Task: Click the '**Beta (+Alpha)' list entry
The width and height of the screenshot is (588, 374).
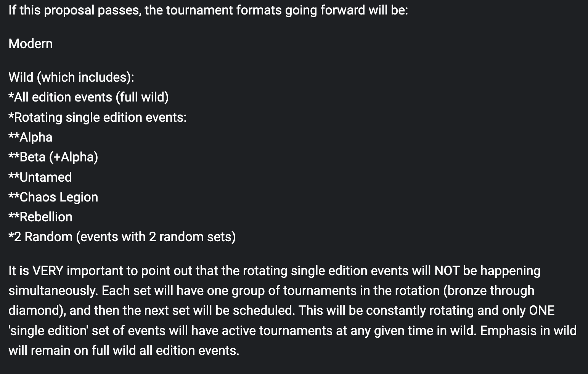Action: [x=53, y=157]
